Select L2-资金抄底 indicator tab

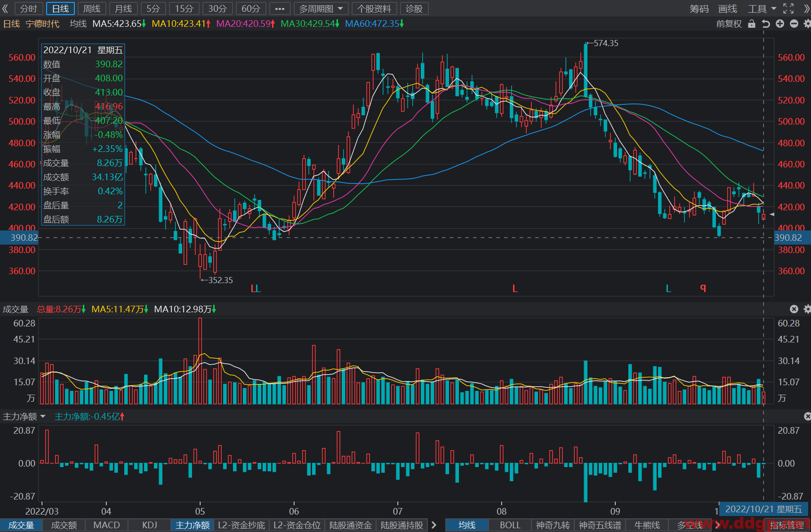point(241,525)
